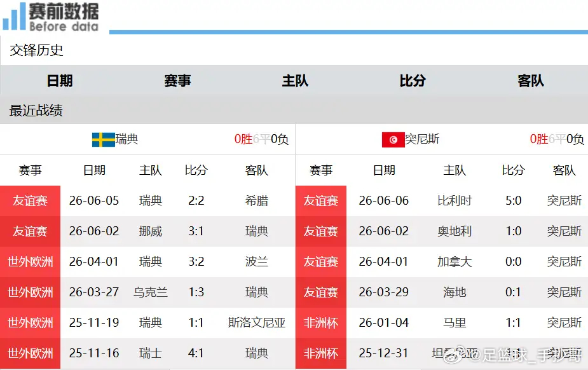
Task: Click the date 25-11-16
Action: pyautogui.click(x=94, y=353)
